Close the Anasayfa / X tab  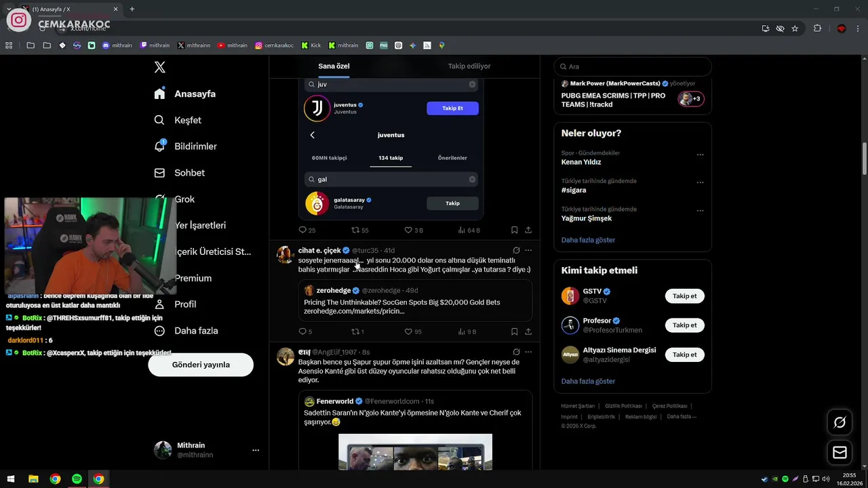click(116, 9)
